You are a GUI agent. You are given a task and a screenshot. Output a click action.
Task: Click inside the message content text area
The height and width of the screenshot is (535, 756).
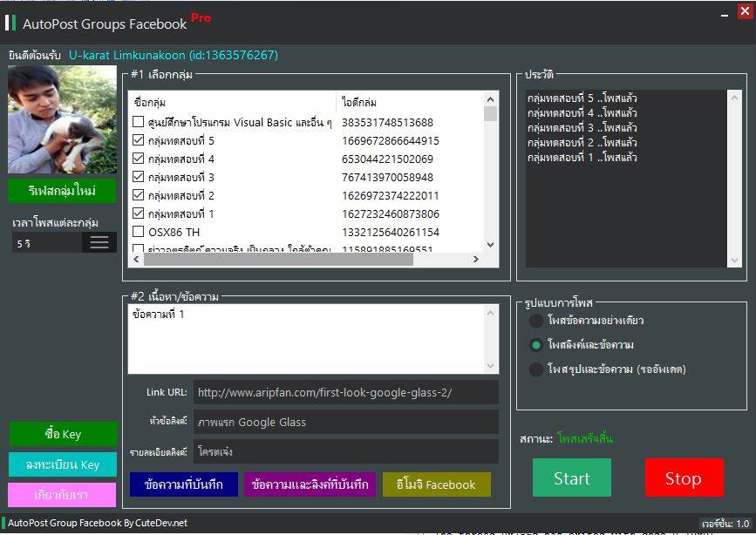click(307, 339)
